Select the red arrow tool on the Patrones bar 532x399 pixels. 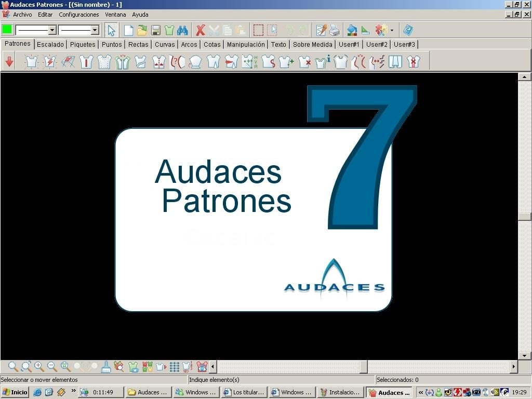[x=9, y=61]
